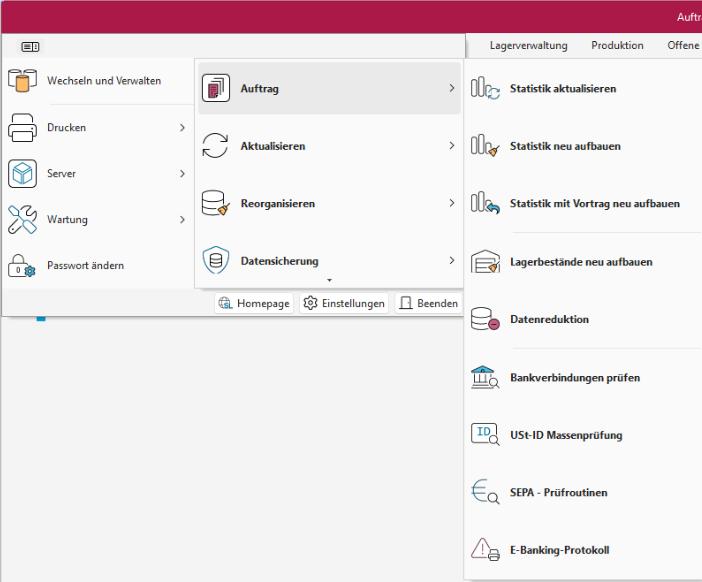The width and height of the screenshot is (702, 582).
Task: Choose Lagerbestände neu aufbauen
Action: [x=583, y=261]
